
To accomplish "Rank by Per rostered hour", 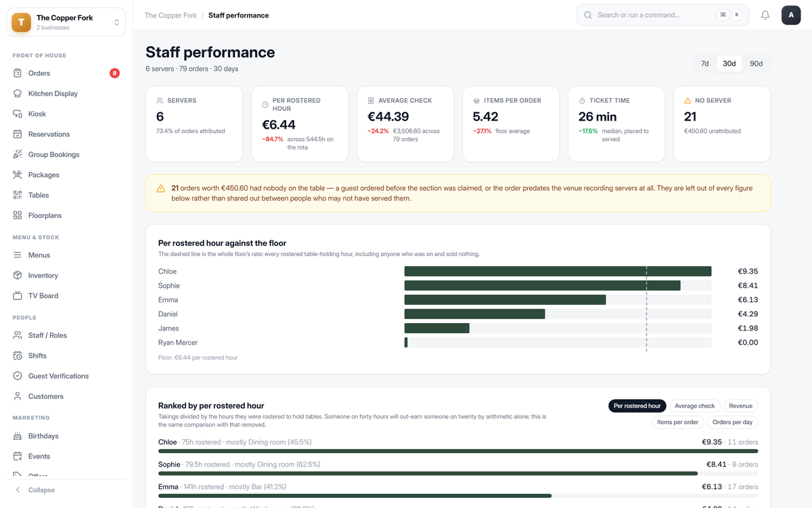I will pos(637,406).
